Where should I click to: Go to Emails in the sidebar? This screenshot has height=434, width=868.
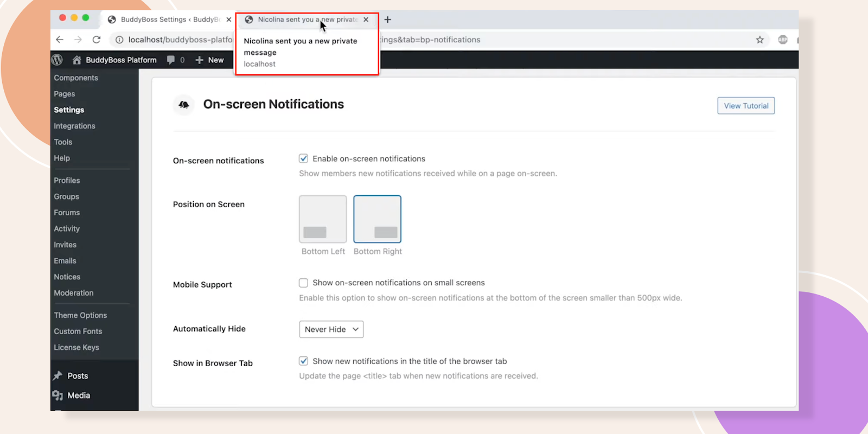tap(65, 260)
